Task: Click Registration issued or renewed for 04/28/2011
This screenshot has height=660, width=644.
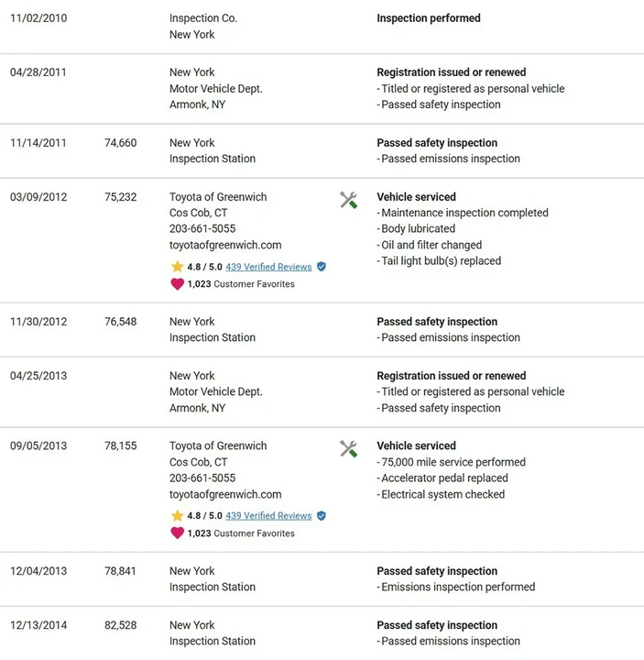Action: tap(451, 72)
